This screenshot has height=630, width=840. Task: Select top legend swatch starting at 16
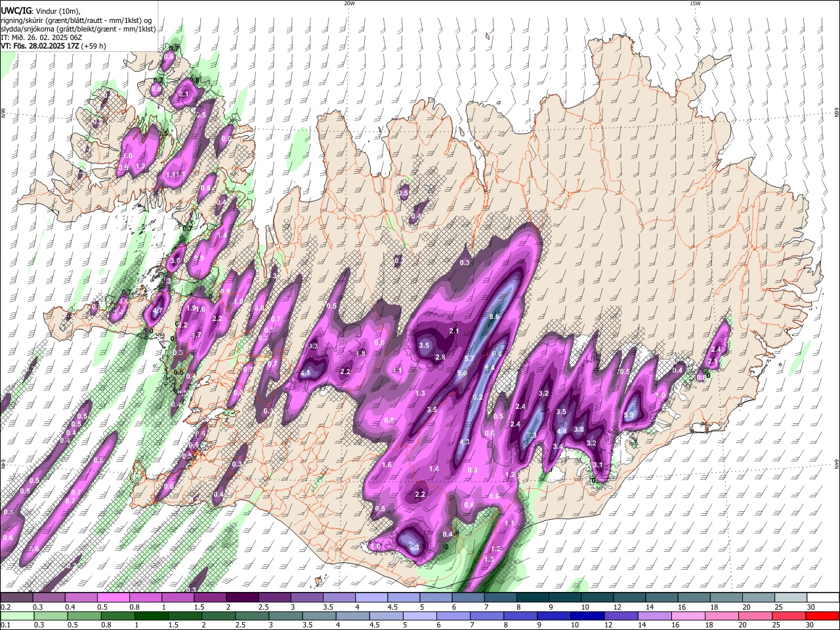point(694,598)
